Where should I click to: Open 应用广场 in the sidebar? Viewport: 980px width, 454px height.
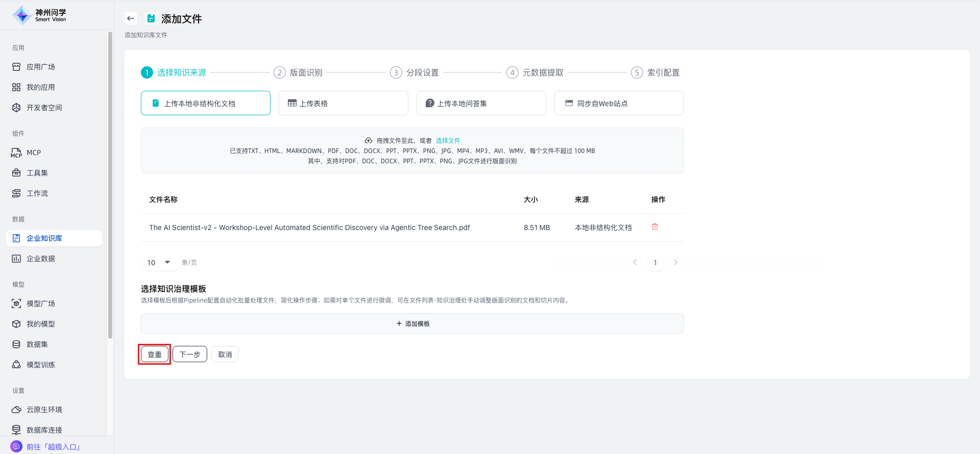[x=40, y=67]
